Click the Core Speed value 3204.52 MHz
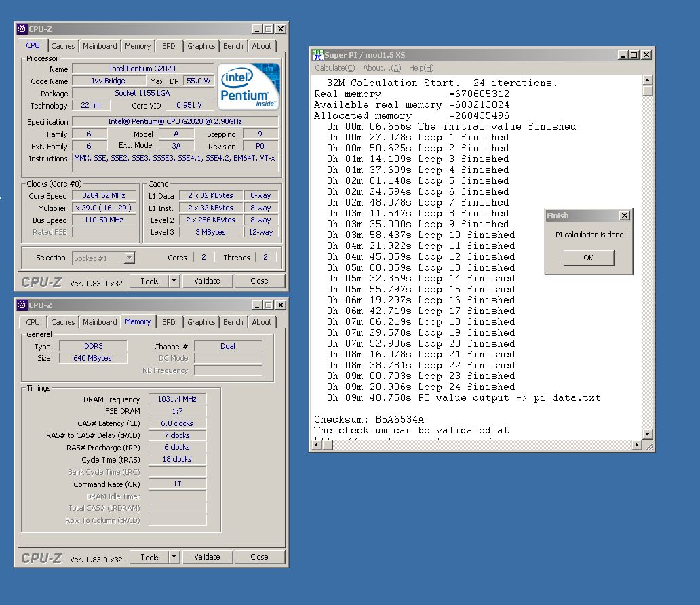This screenshot has width=700, height=605. pos(104,195)
